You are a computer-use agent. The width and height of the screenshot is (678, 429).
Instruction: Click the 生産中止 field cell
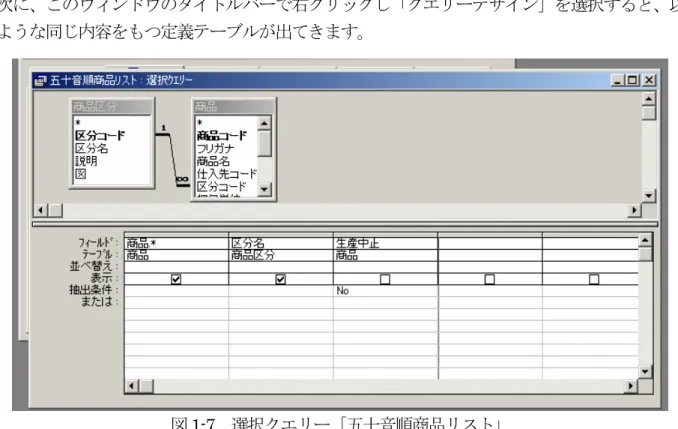point(385,243)
